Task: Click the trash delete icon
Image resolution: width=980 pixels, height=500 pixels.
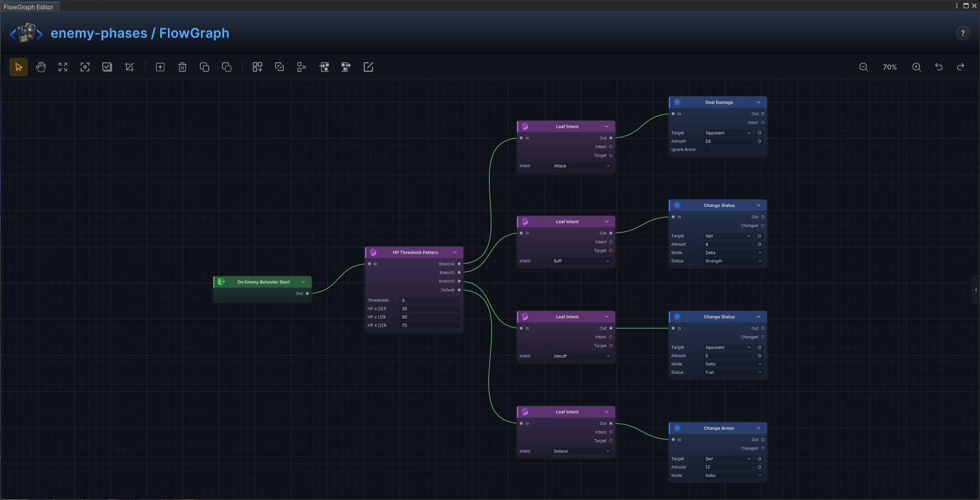Action: coord(182,67)
